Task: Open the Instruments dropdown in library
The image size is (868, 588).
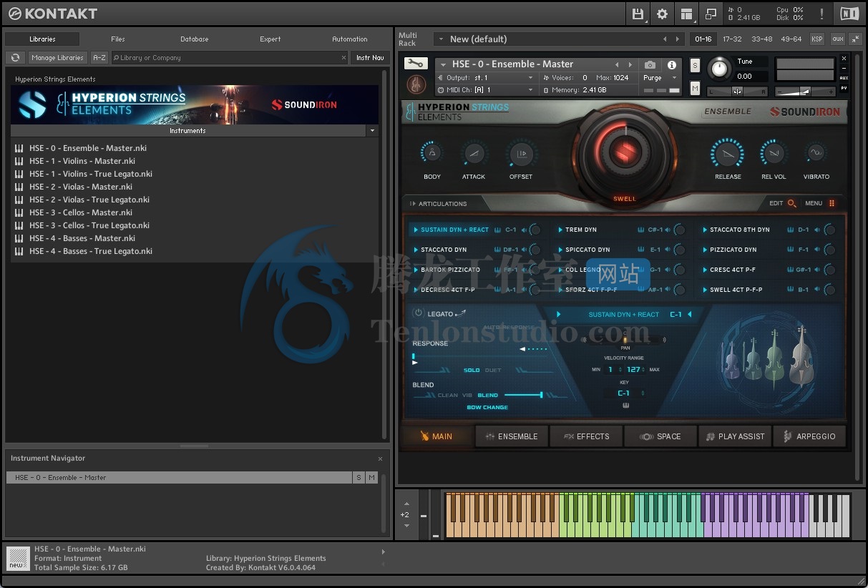Action: coord(371,131)
